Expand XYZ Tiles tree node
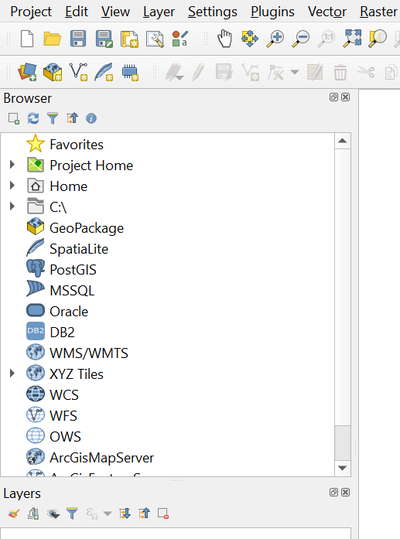Image resolution: width=400 pixels, height=539 pixels. 12,374
